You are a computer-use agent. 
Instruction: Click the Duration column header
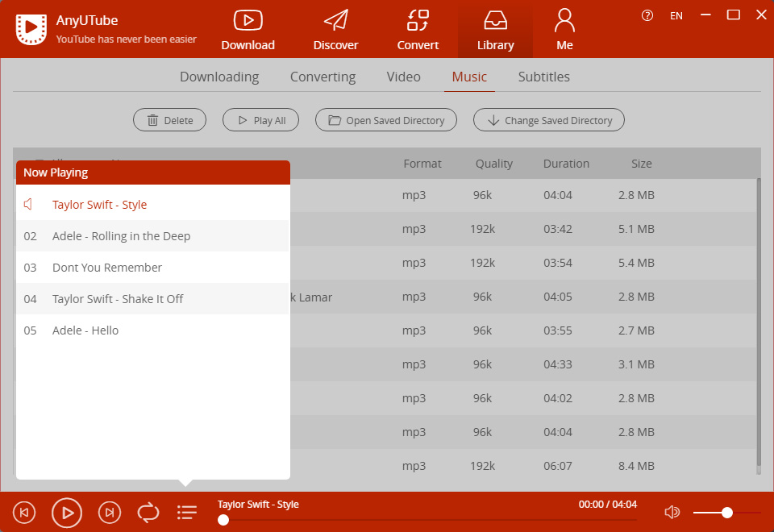(566, 164)
